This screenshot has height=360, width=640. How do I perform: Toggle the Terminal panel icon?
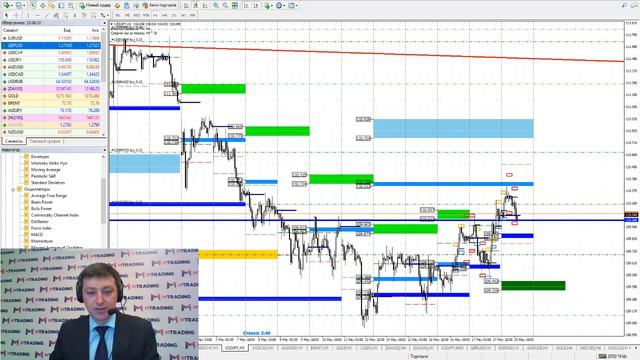(x=61, y=6)
